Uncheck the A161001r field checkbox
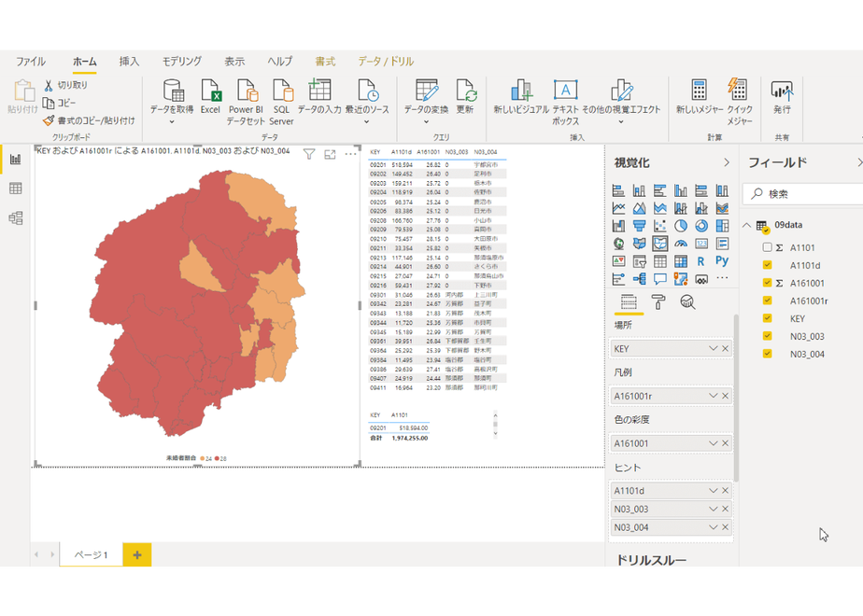The image size is (863, 616). click(x=767, y=301)
